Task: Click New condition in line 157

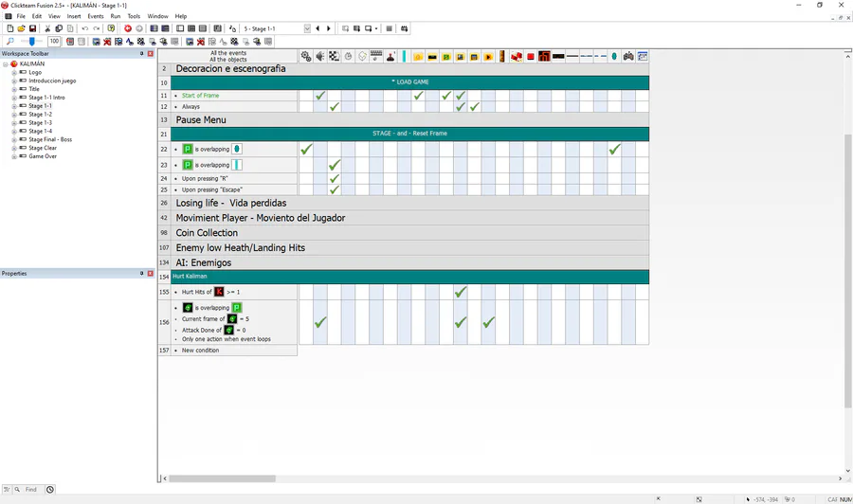Action: 200,351
